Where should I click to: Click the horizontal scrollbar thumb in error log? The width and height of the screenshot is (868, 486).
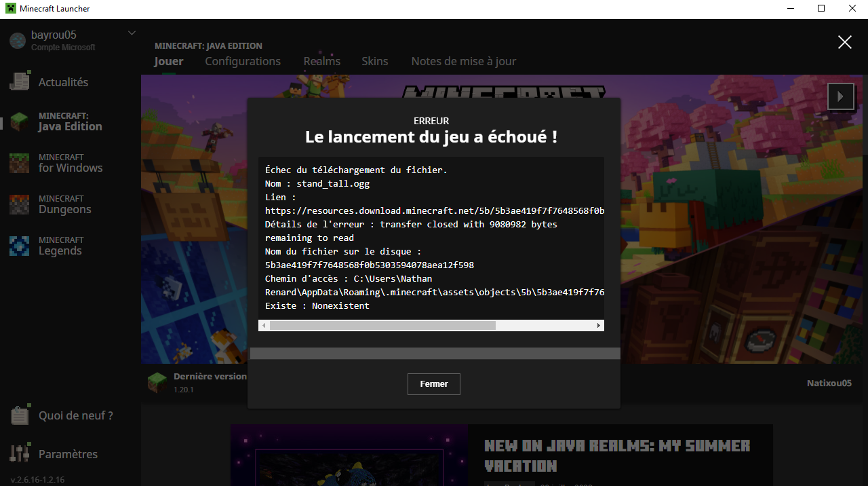[x=382, y=326]
